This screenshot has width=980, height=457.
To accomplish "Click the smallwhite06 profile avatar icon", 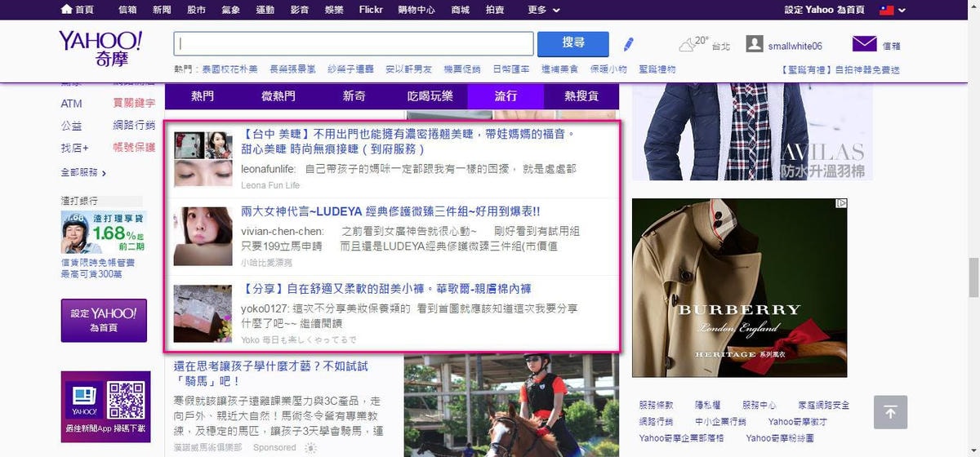I will (755, 44).
